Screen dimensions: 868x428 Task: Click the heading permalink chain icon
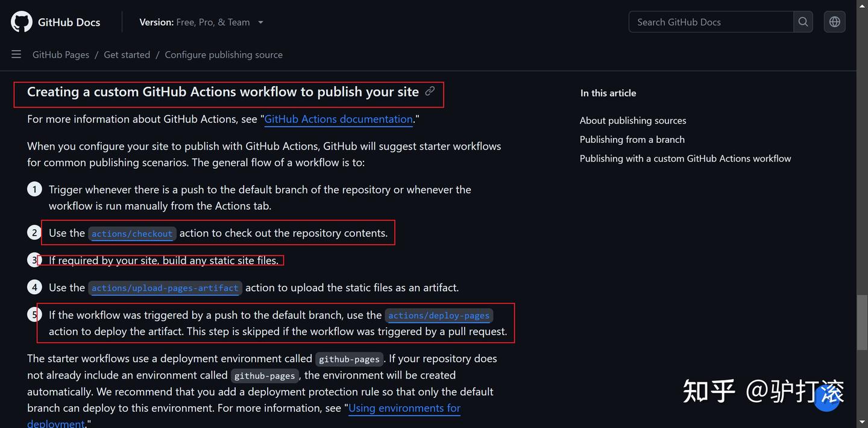[x=430, y=91]
